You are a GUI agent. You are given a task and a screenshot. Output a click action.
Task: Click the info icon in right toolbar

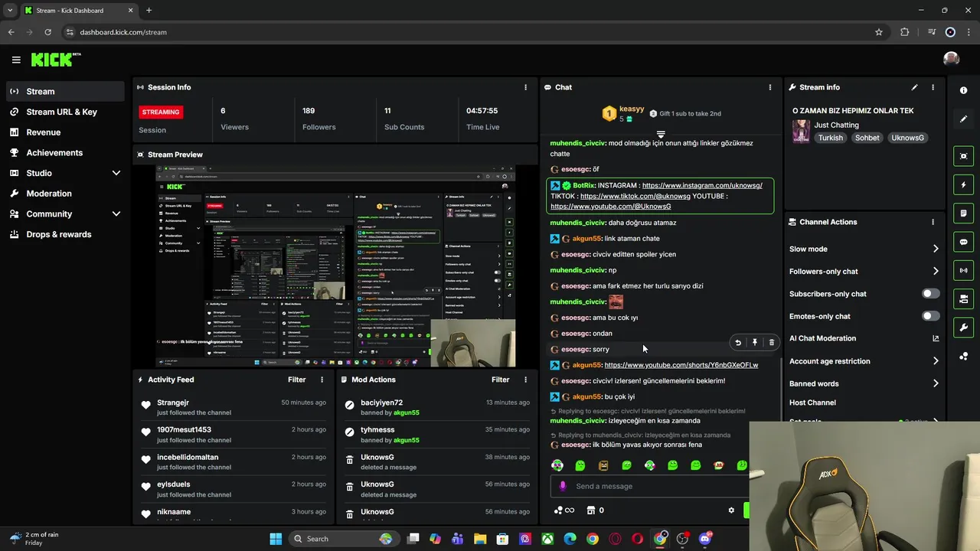tap(963, 90)
